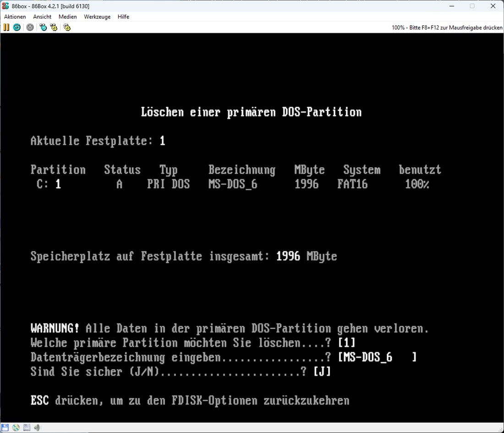Open the machine settings toolbar icon
Image resolution: width=504 pixels, height=433 pixels.
[67, 27]
